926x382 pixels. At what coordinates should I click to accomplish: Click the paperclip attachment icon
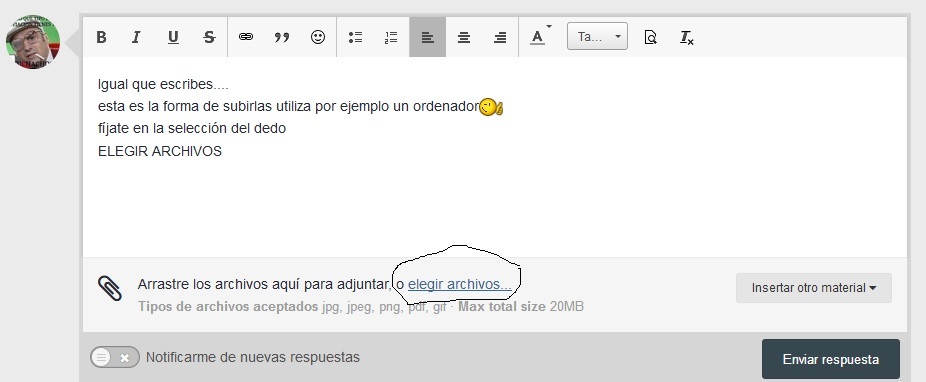pos(110,288)
